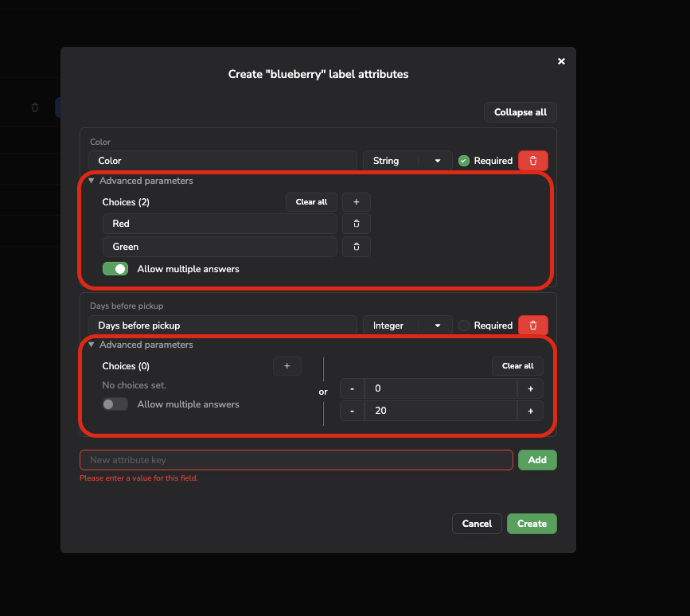This screenshot has height=616, width=690.
Task: Collapse Advanced parameters under Days before pickup
Action: tap(141, 345)
